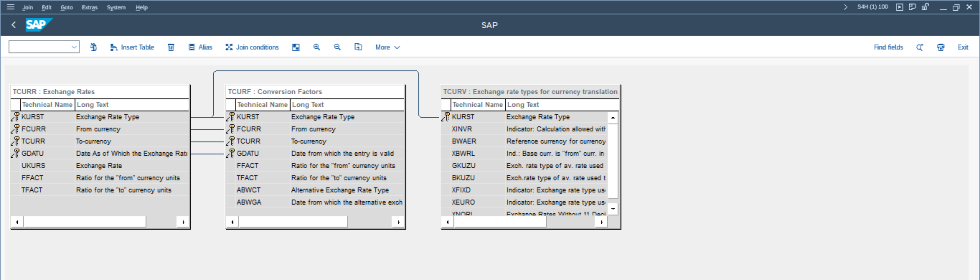980x280 pixels.
Task: Click the search icon beside Find fields
Action: 920,47
